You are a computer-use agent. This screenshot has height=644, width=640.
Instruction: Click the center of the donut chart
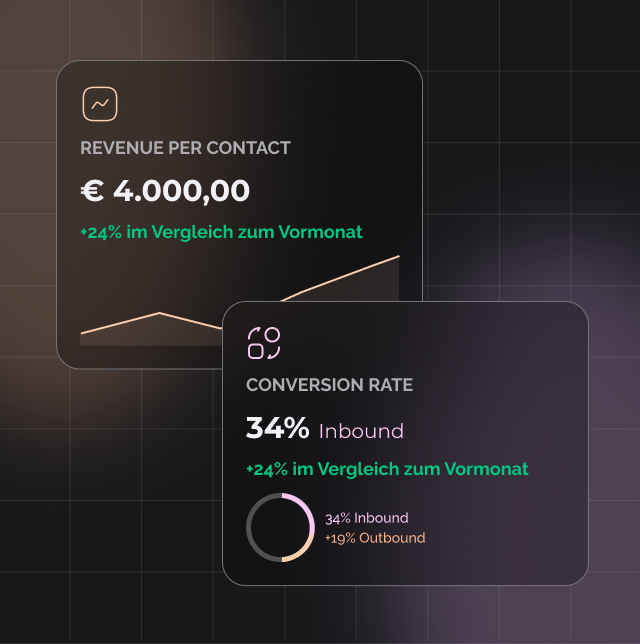(281, 527)
